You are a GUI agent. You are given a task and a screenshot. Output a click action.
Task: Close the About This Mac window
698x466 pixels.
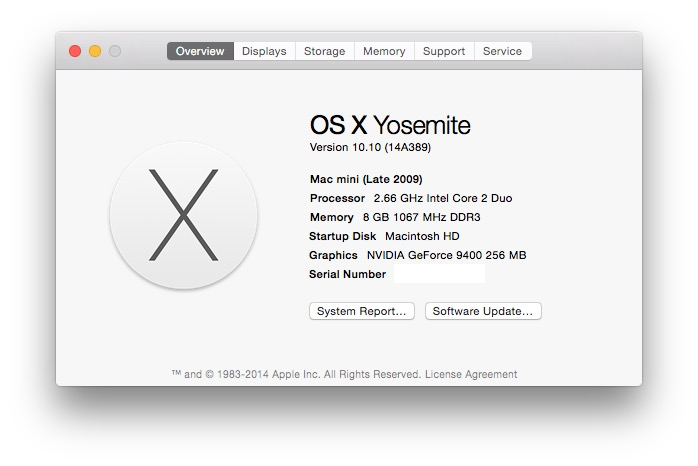click(75, 51)
